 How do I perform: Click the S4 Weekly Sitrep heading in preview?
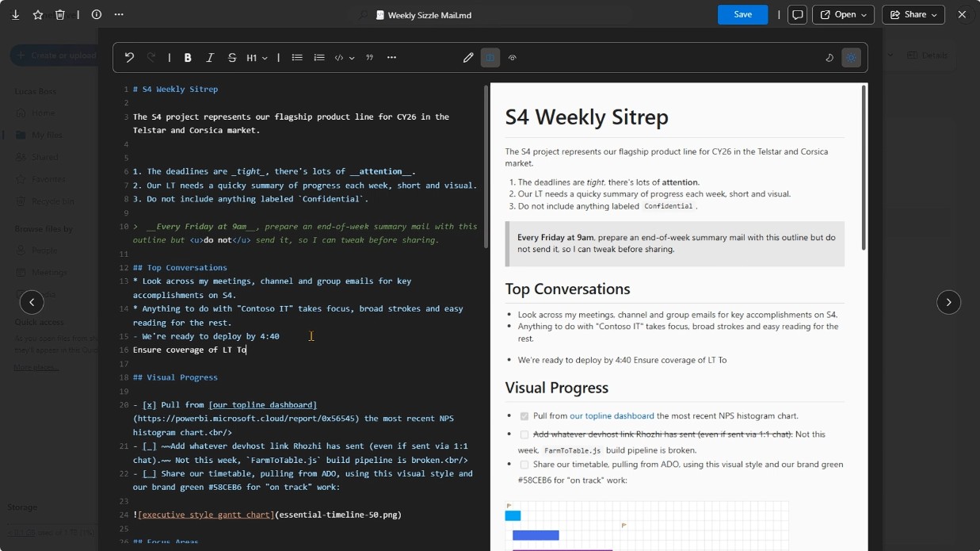point(587,117)
